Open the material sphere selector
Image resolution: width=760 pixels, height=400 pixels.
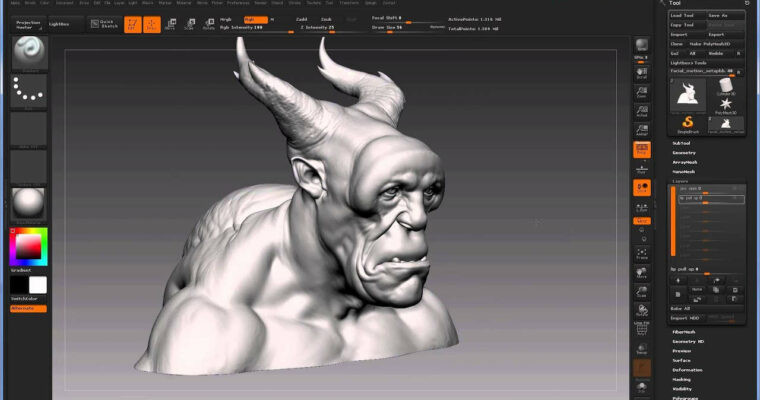pyautogui.click(x=29, y=204)
